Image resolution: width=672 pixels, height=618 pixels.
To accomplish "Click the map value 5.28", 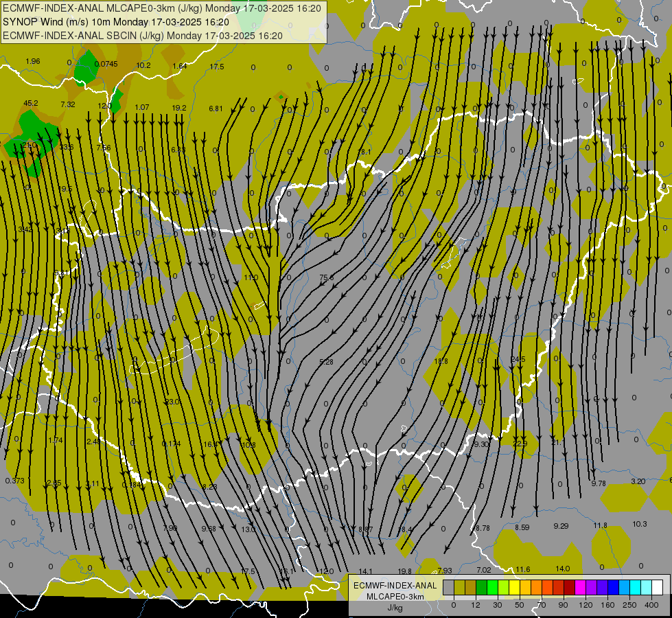I will [x=326, y=362].
